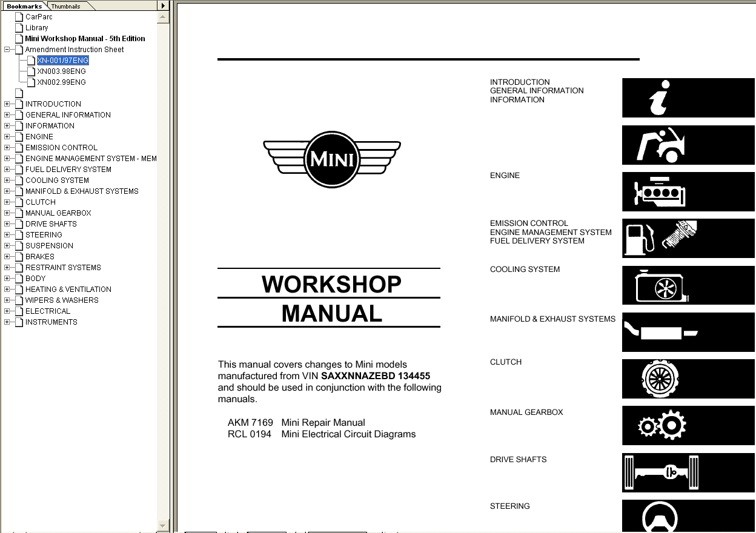756x533 pixels.
Task: Collapse the Amendment Instruction Sheet bookmark
Action: tap(7, 50)
